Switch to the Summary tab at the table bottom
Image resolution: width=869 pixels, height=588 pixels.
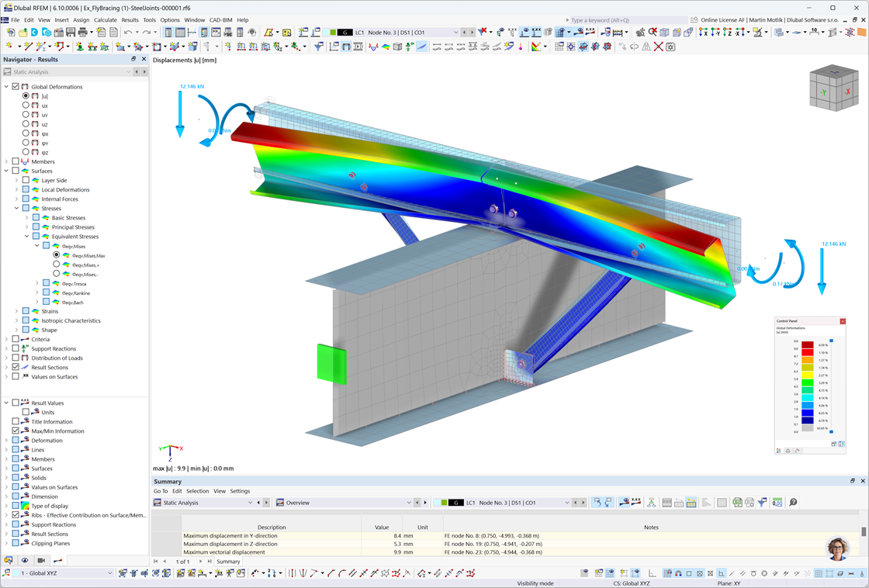pos(228,561)
